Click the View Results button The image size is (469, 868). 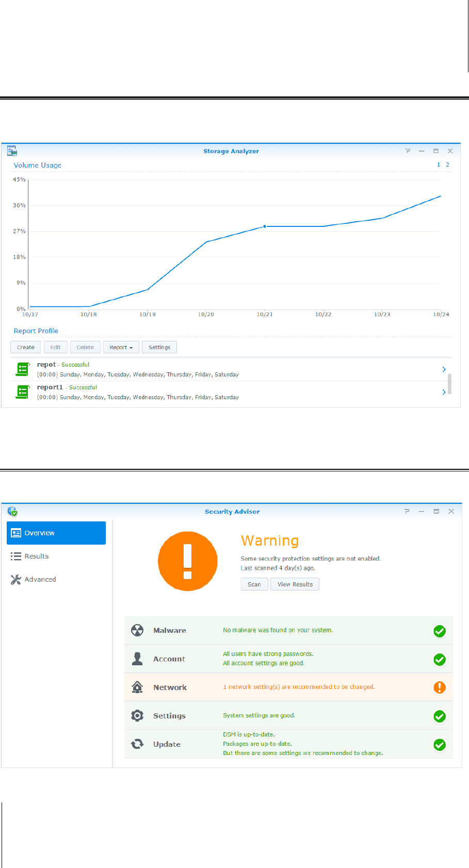295,584
